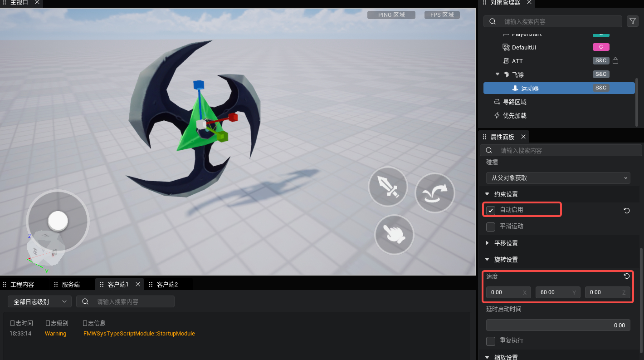Collapse the 飞镖 tree node

click(x=498, y=74)
